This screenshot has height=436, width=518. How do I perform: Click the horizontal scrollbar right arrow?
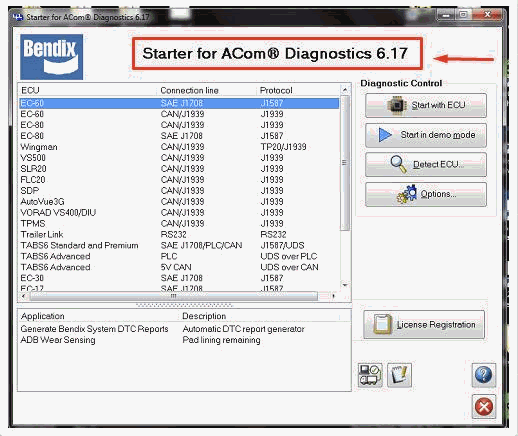pos(334,296)
